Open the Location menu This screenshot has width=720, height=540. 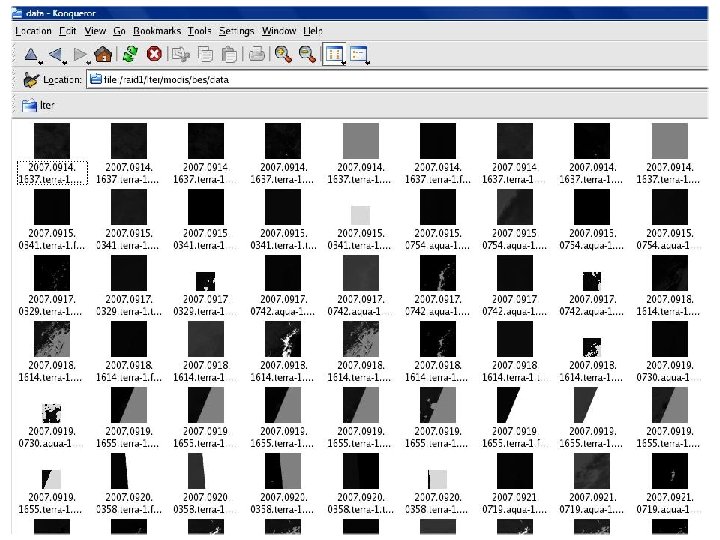(33, 31)
